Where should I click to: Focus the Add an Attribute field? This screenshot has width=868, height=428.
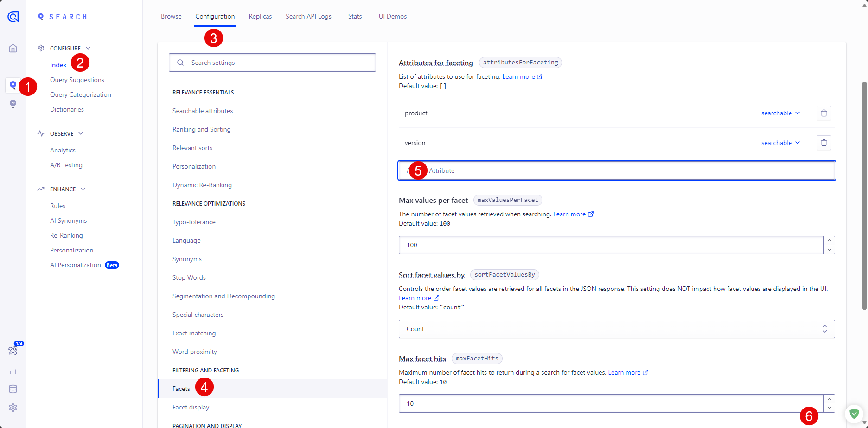(617, 170)
